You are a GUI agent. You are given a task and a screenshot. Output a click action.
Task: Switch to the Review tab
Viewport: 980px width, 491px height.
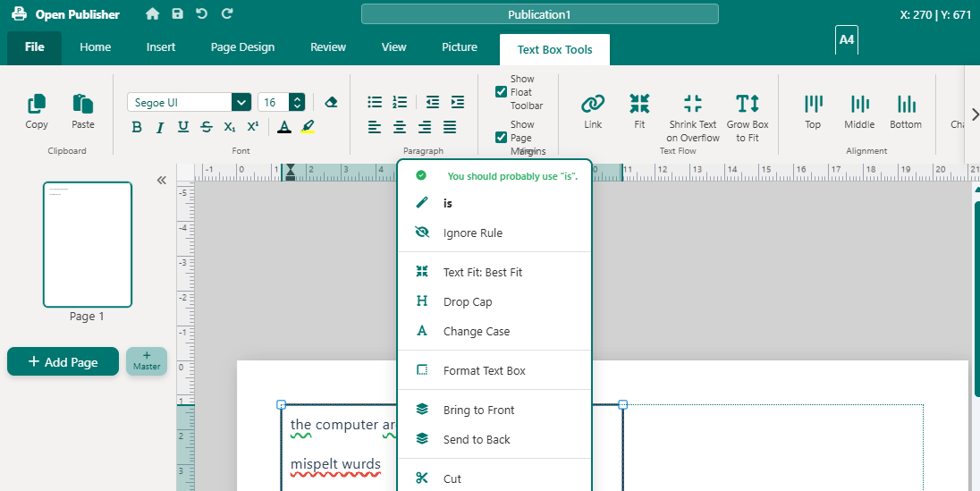point(328,47)
